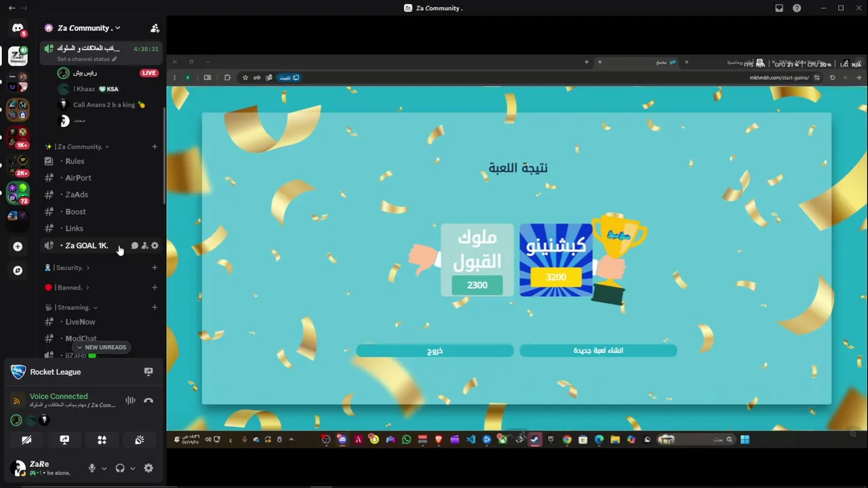Click Voice Connected status text
868x488 pixels.
click(x=58, y=396)
